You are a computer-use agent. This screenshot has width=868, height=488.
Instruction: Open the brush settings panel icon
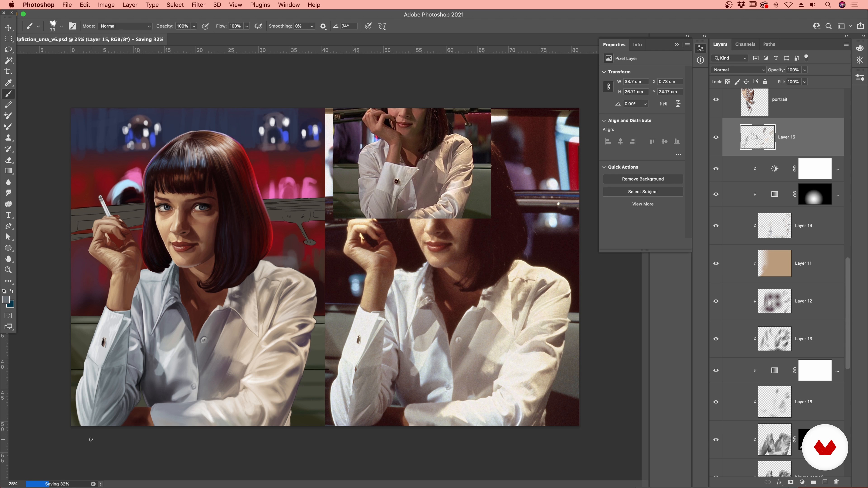click(72, 26)
